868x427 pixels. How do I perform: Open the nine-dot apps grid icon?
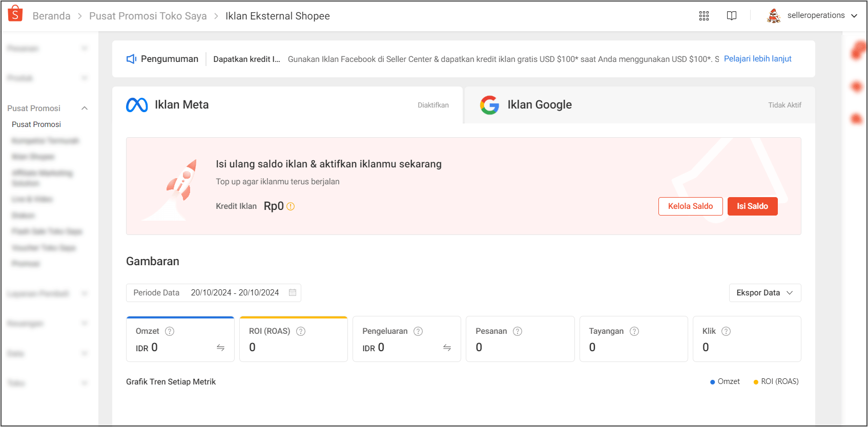click(x=704, y=15)
